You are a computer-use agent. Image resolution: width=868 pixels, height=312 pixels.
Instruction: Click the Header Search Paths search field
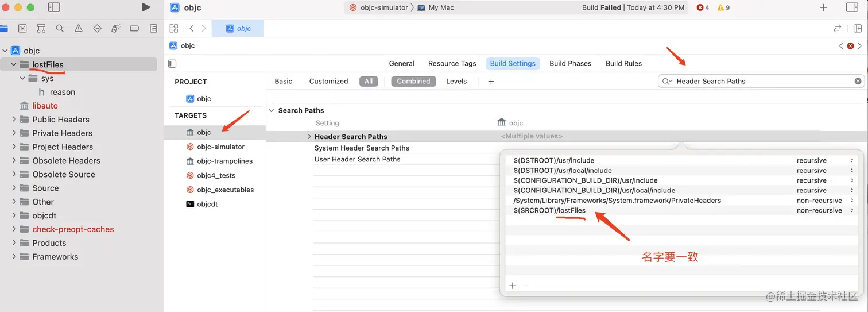pos(761,81)
